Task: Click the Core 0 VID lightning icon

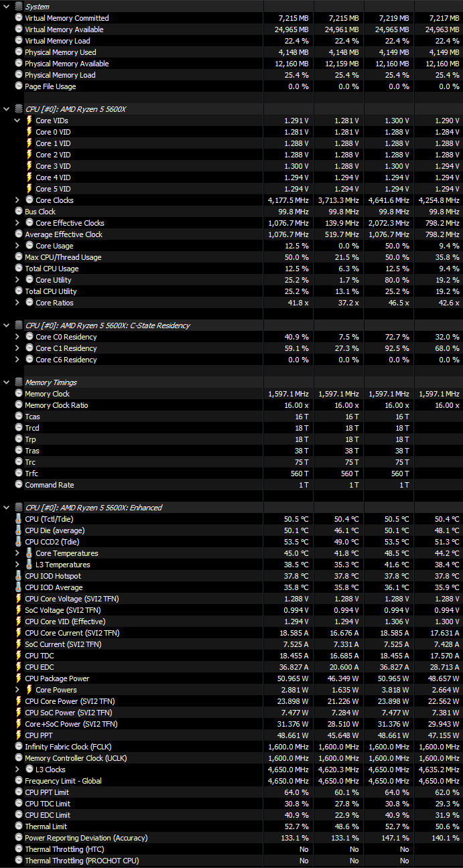Action: 29,132
